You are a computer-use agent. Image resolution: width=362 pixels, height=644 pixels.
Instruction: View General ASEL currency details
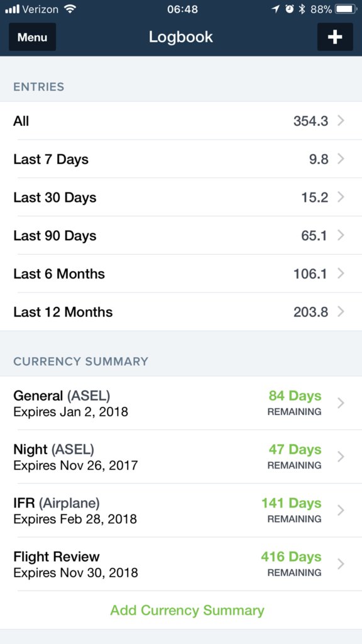point(181,403)
